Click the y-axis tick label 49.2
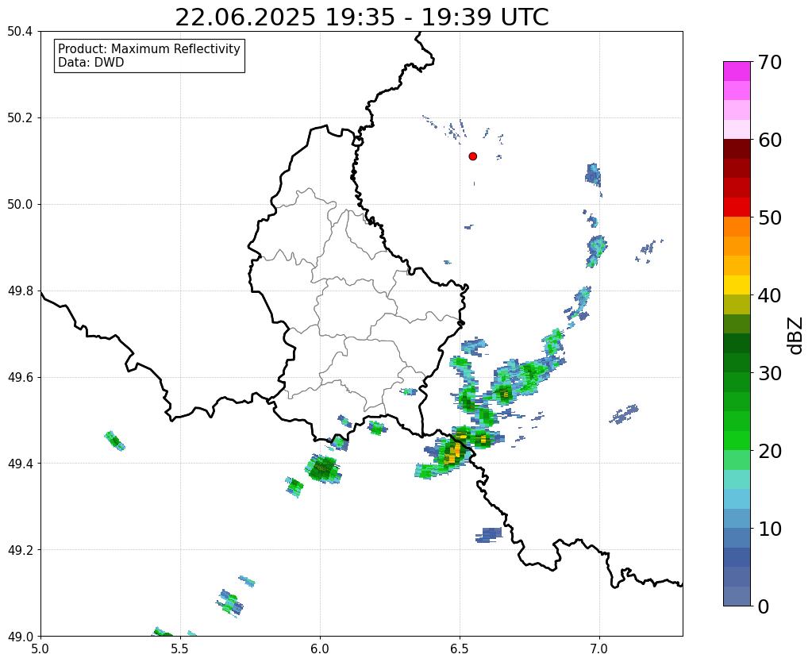812x662 pixels. pyautogui.click(x=20, y=550)
